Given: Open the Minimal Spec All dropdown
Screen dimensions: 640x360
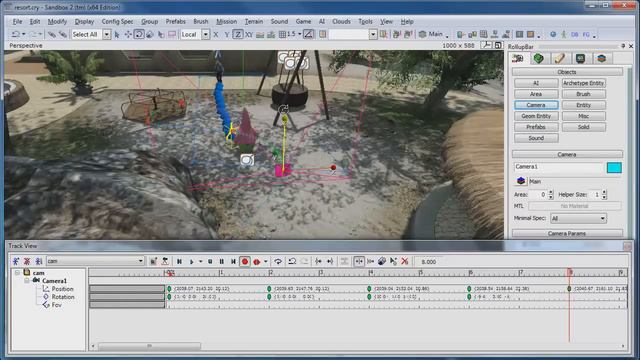Looking at the screenshot, I should point(578,218).
